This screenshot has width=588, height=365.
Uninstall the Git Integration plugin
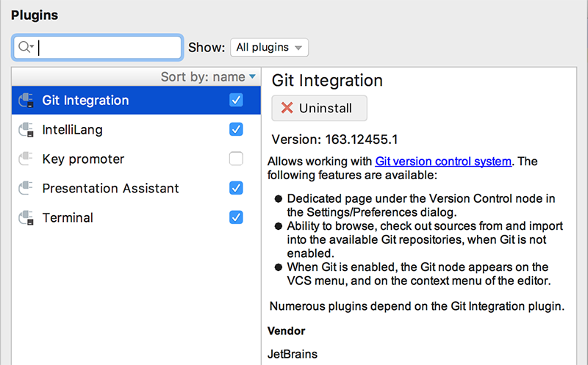pyautogui.click(x=319, y=108)
